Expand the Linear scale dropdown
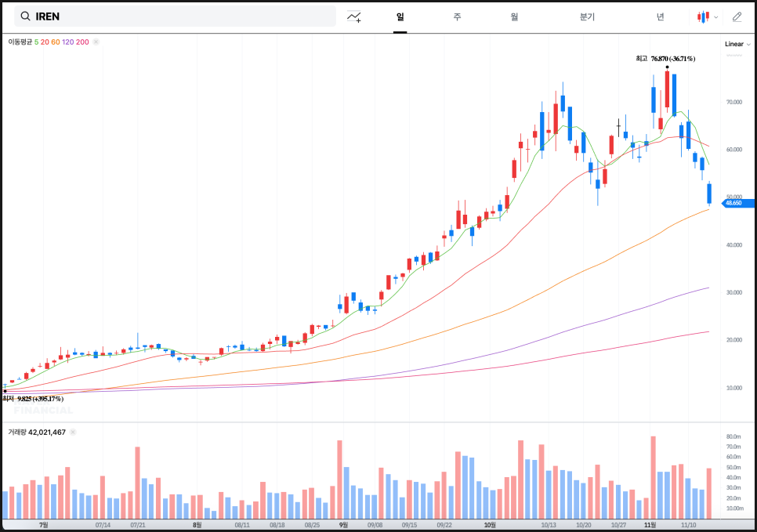 pyautogui.click(x=737, y=45)
